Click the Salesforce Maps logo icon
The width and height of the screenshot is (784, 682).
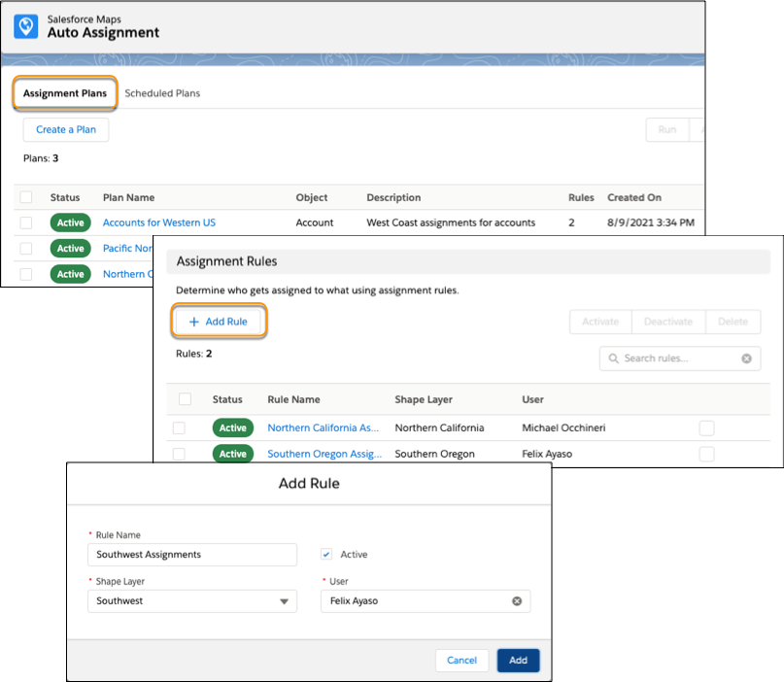click(x=25, y=25)
